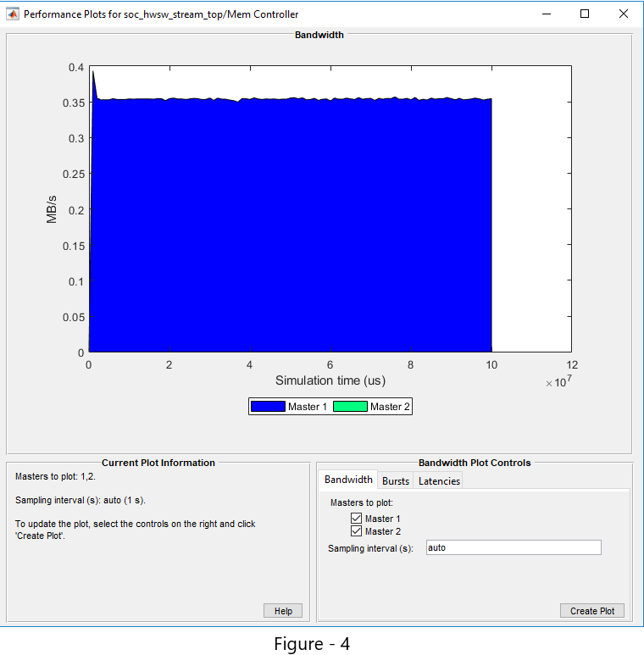Click the 'MB/s' y-axis label
This screenshot has height=655, width=644.
pyautogui.click(x=52, y=209)
